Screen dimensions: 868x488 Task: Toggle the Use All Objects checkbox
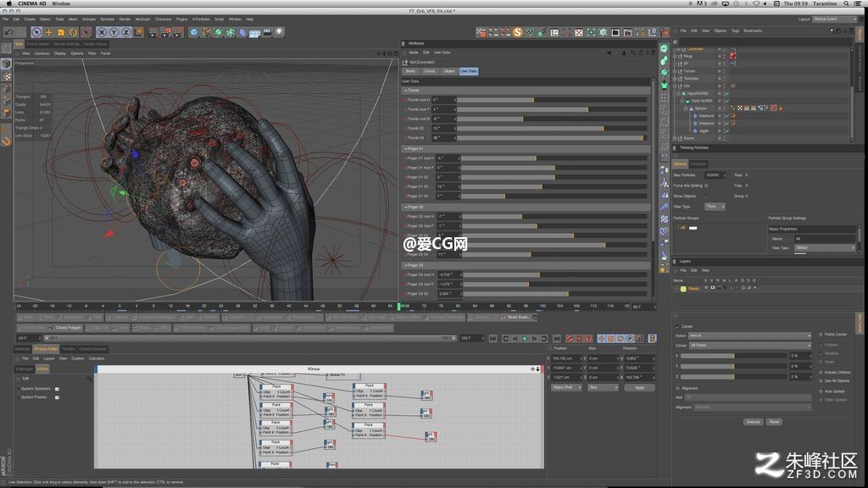(x=821, y=380)
